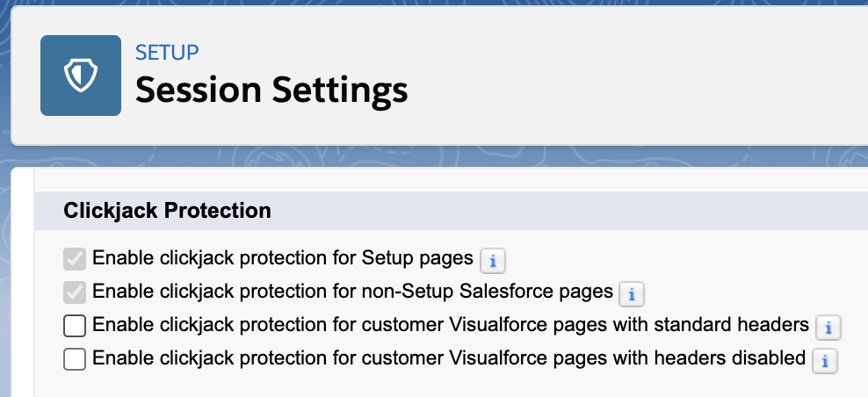Click the Session Settings page title
868x397 pixels.
[271, 90]
